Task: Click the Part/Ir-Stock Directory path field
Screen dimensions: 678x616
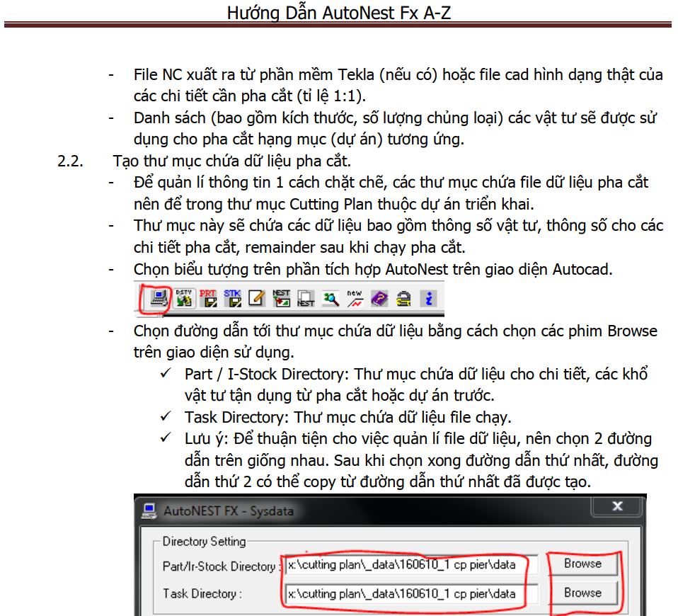Action: coord(411,564)
